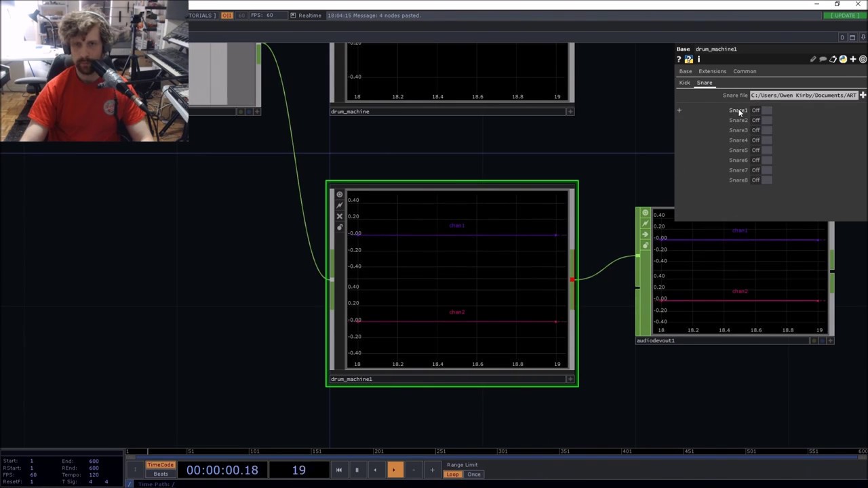Click the bypass icon on audiodevout1 node
Viewport: 868px width, 488px height.
tap(645, 224)
